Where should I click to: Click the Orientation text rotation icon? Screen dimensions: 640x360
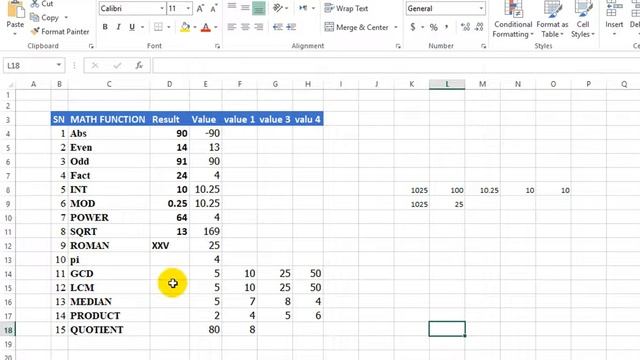(x=278, y=8)
